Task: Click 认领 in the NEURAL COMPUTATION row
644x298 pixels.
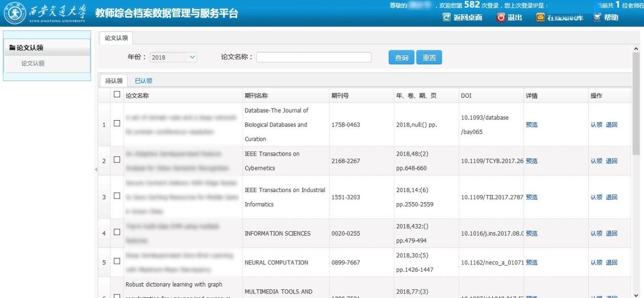Action: point(596,263)
